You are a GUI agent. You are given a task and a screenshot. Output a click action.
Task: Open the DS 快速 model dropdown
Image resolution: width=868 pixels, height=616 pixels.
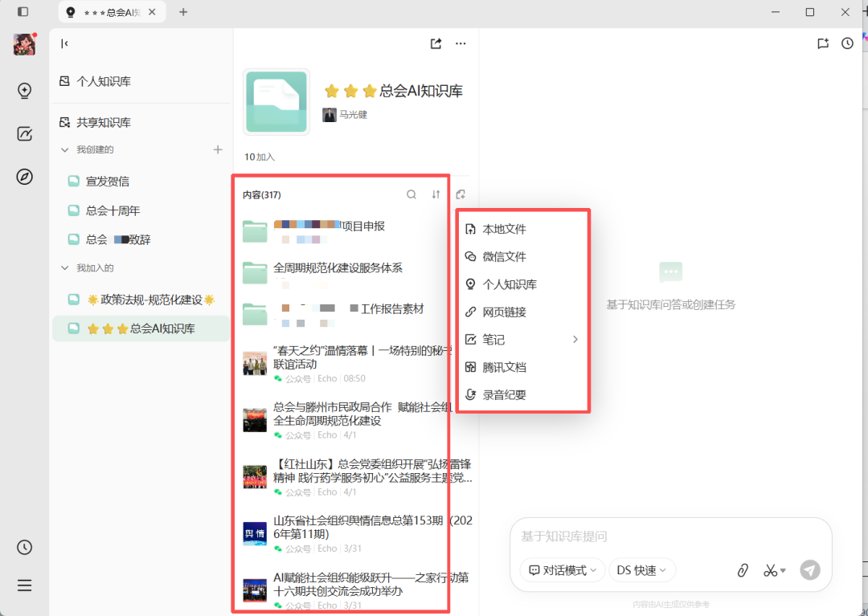pos(642,570)
